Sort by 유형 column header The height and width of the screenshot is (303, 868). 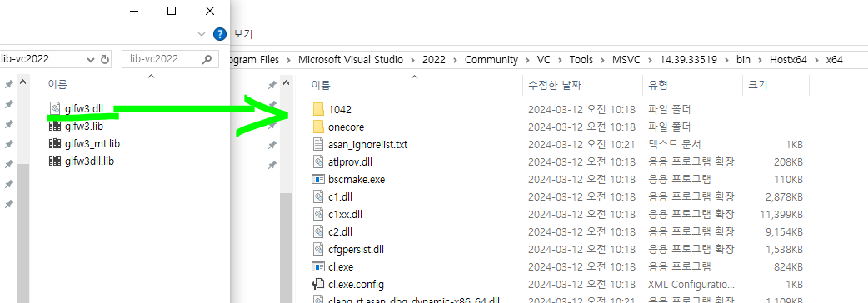658,85
